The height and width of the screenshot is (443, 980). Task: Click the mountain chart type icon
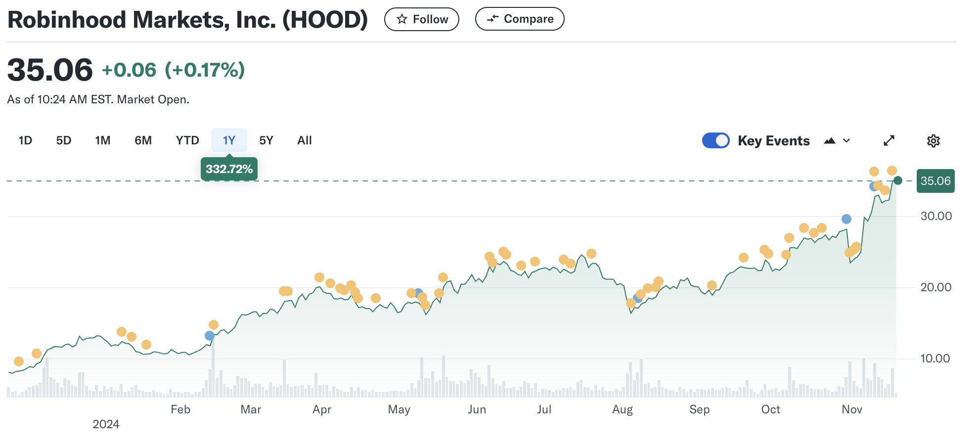pyautogui.click(x=830, y=141)
